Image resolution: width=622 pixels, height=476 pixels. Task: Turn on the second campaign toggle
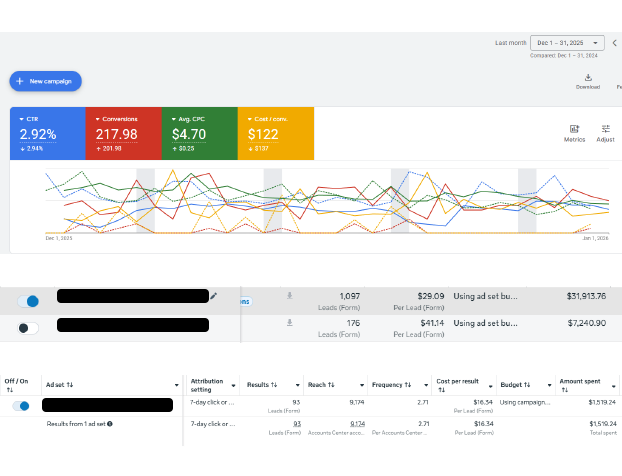coord(29,327)
